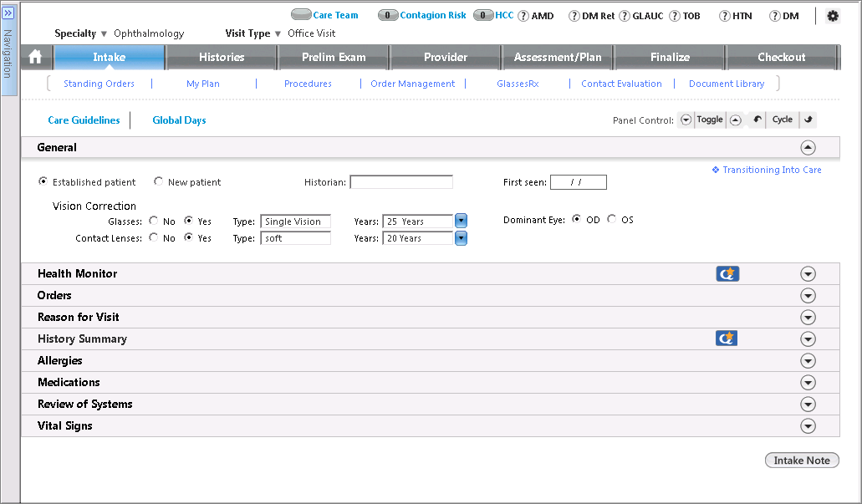Open Contact Lenses Years dropdown arrow
This screenshot has width=862, height=504.
(x=462, y=238)
